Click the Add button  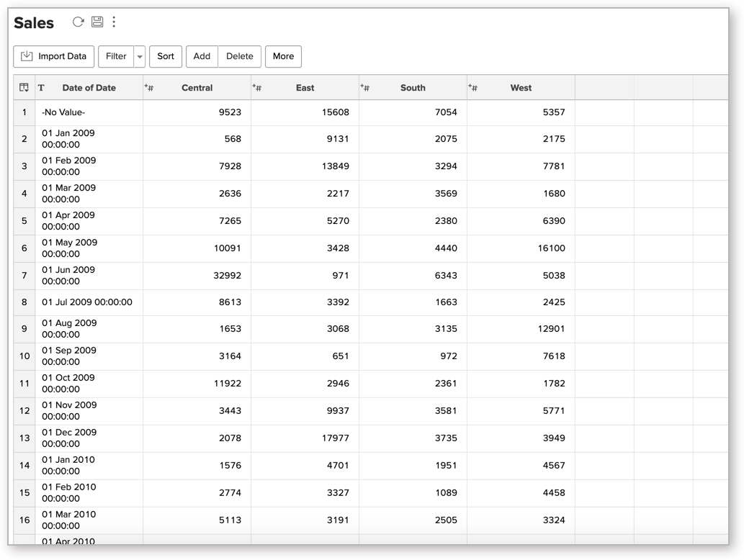tap(202, 56)
